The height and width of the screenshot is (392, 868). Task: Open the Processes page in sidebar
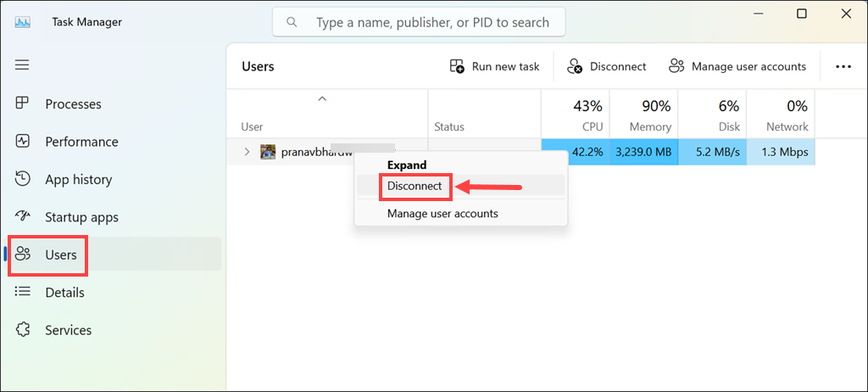coord(73,104)
